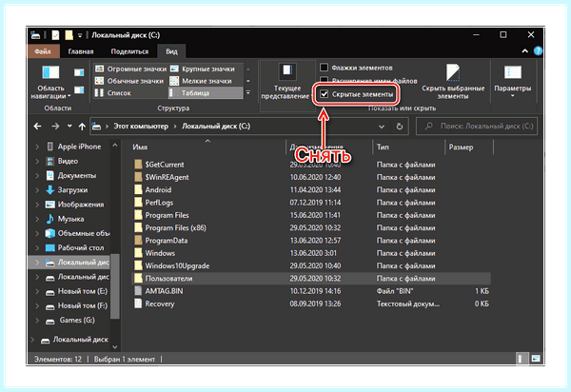Switch to large thumbnails view in status bar
The width and height of the screenshot is (571, 392).
point(535,359)
